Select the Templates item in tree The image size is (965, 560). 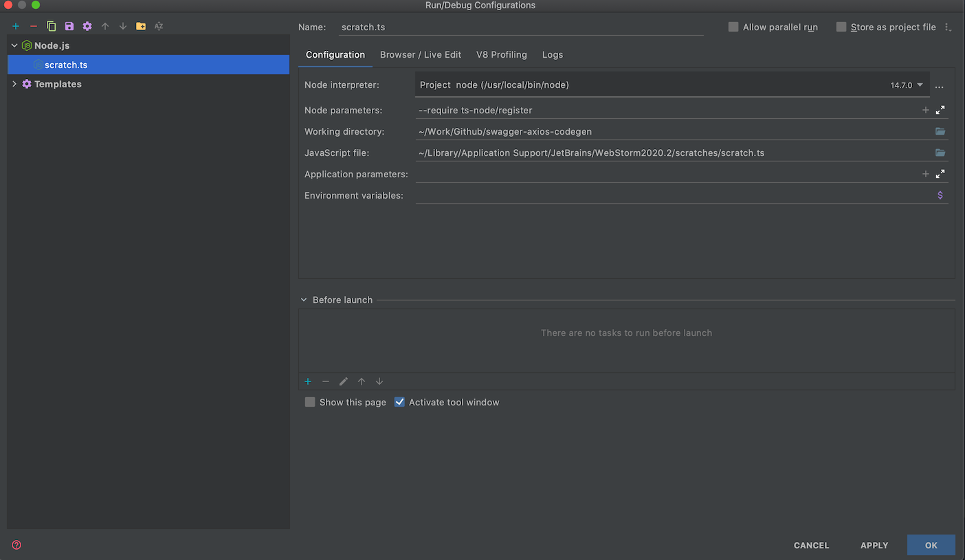[148, 84]
